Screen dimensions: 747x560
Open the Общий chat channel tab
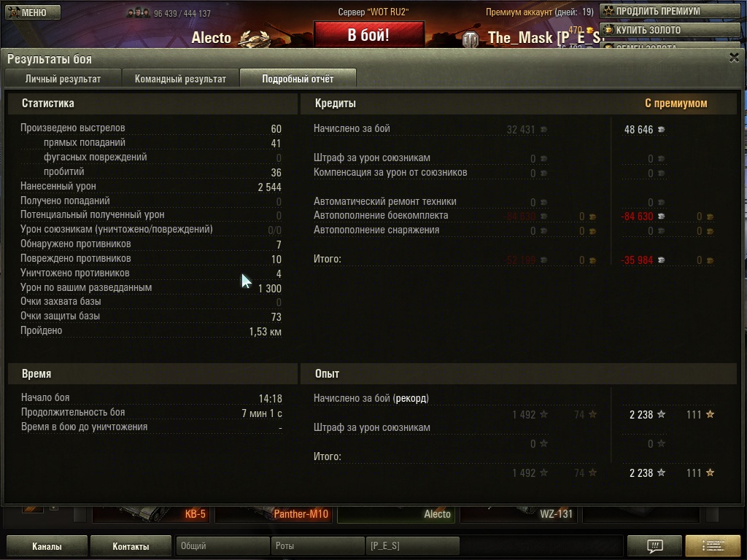click(x=222, y=545)
